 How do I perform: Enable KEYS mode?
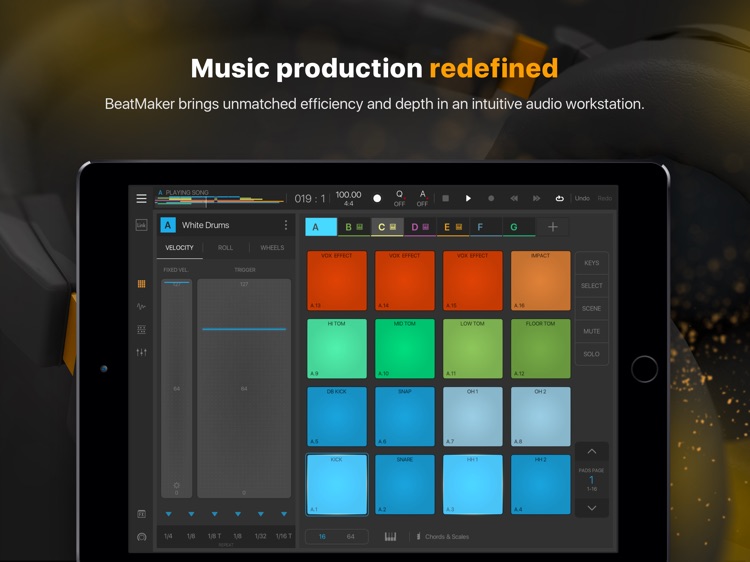coord(592,263)
